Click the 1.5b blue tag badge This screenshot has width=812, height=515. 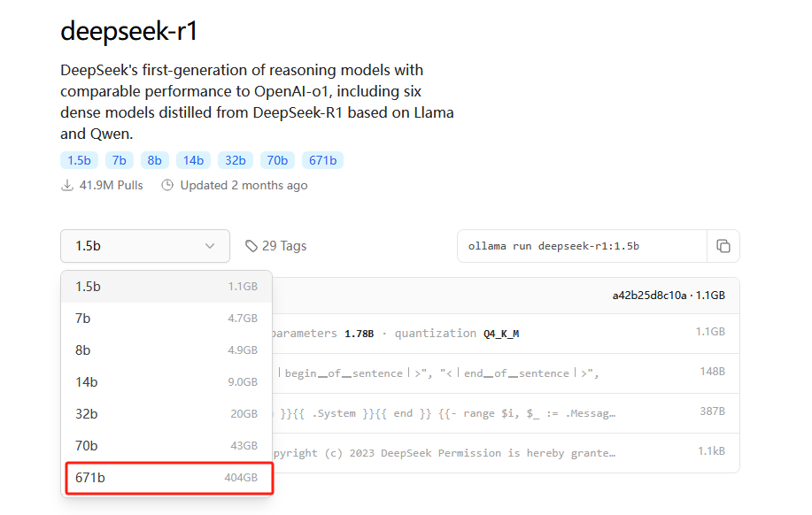click(79, 160)
